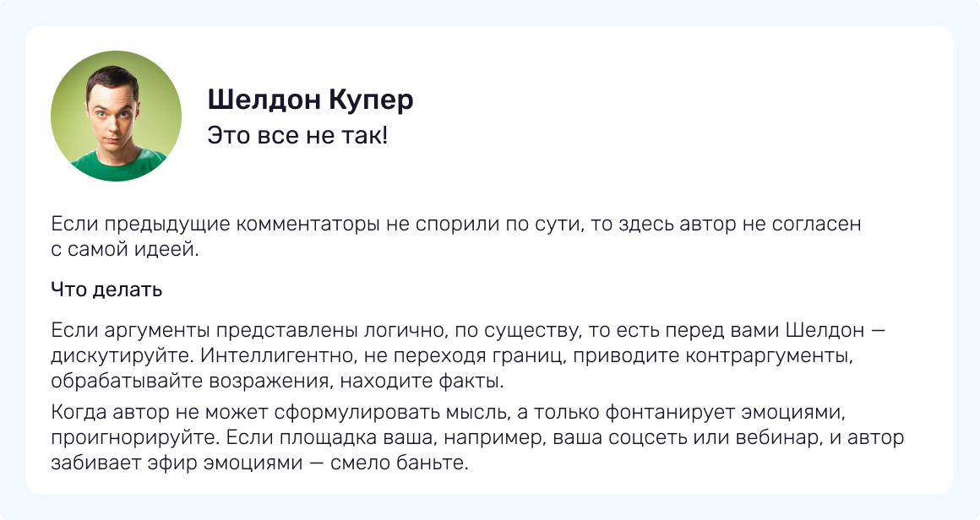The image size is (980, 520).
Task: Click the name heading 'Шелдон Купер'
Action: click(x=310, y=100)
